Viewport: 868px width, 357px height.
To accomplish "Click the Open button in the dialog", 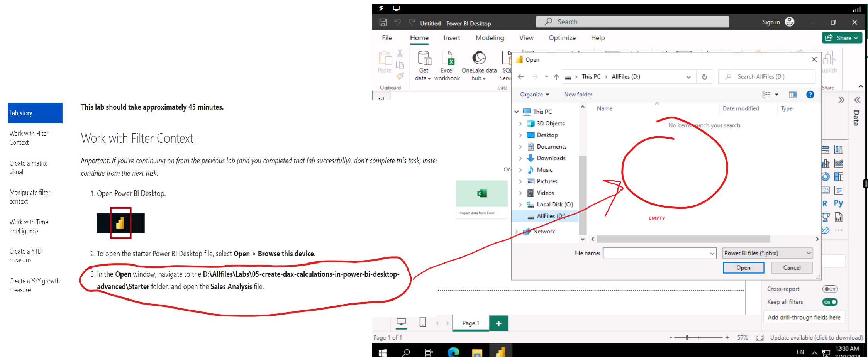I will point(743,268).
